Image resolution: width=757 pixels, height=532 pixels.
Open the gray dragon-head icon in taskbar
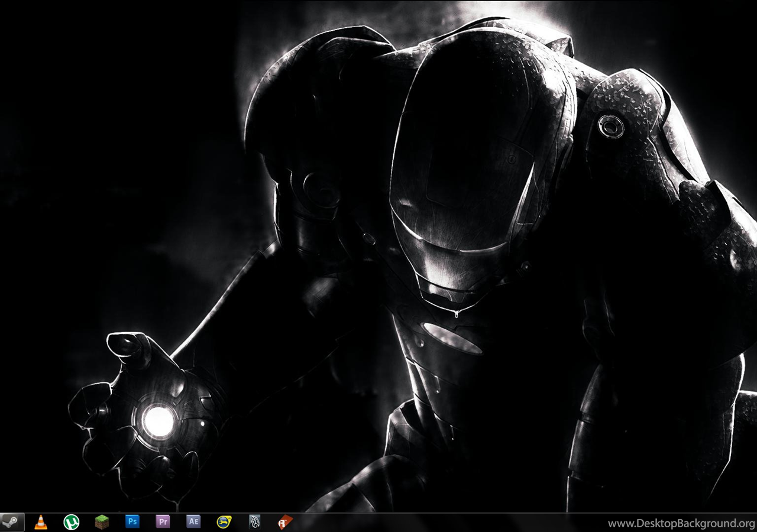(x=254, y=521)
